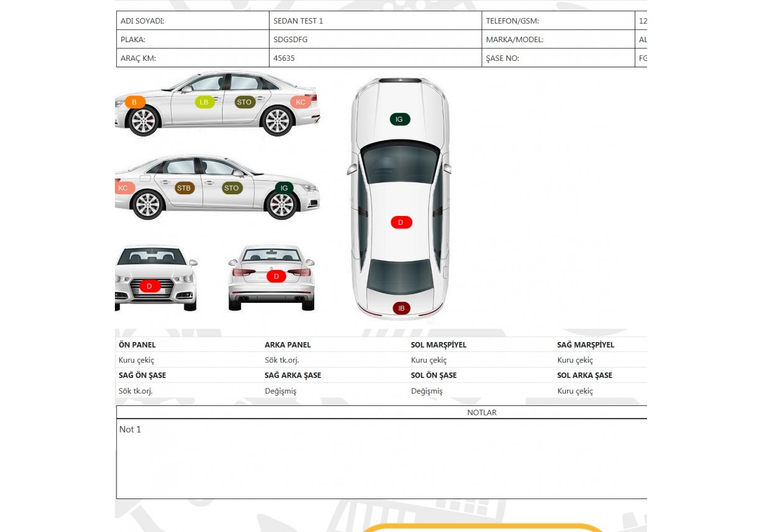Click the NOTLAR section header
Screen dimensions: 762x532
pos(481,412)
